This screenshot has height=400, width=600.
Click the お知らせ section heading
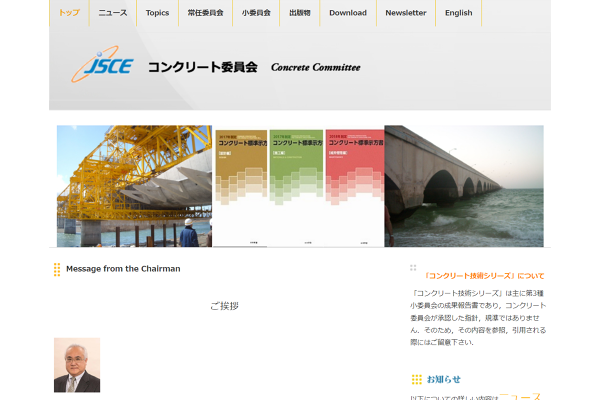[443, 379]
